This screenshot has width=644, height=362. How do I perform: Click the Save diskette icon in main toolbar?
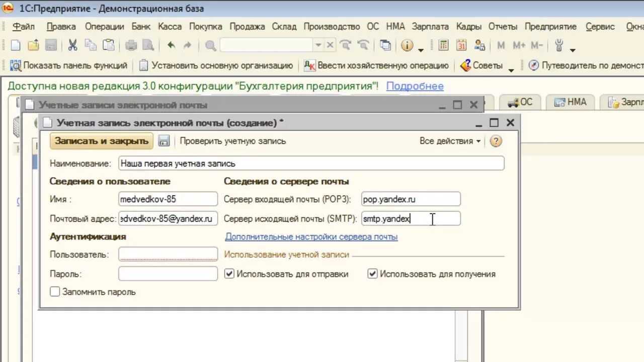coord(51,46)
